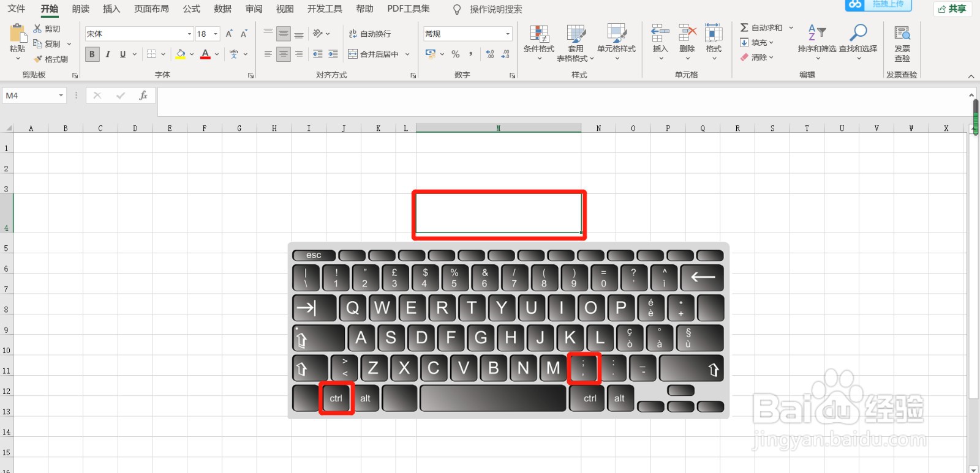980x473 pixels.
Task: Open Find and Select (查找和选择)
Action: 858,42
